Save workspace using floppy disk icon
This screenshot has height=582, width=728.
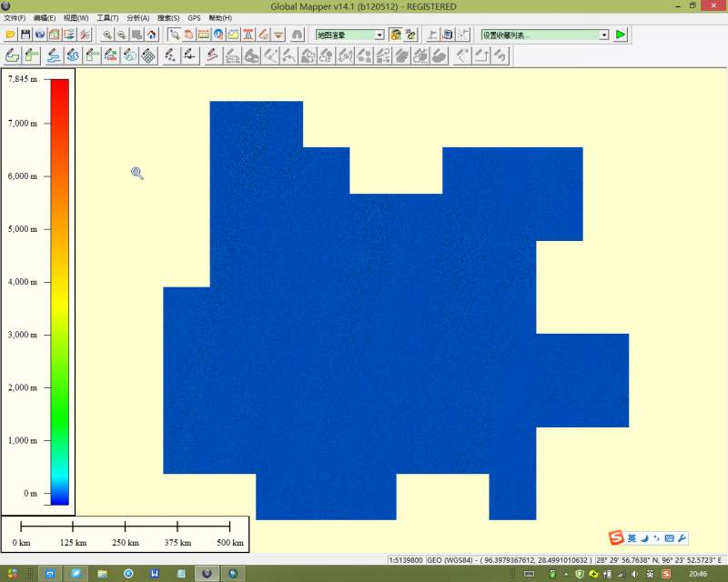pyautogui.click(x=25, y=35)
